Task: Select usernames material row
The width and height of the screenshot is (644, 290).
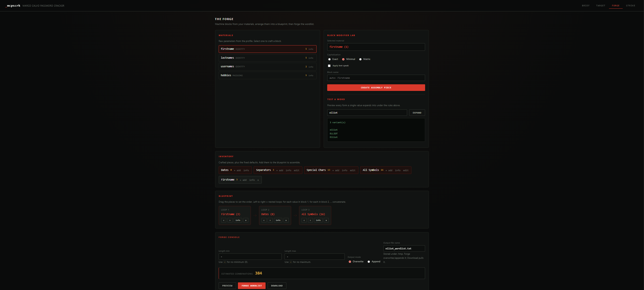Action: [267, 67]
